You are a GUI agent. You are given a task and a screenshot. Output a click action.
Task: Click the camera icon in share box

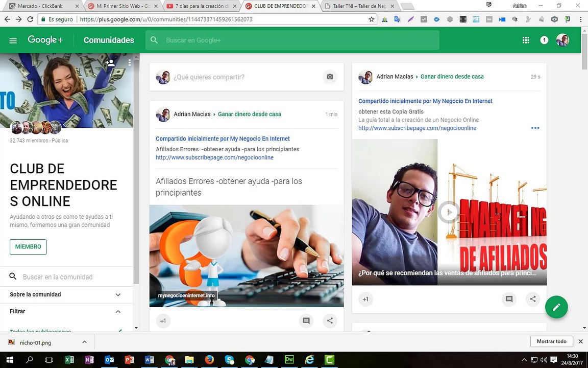tap(330, 77)
